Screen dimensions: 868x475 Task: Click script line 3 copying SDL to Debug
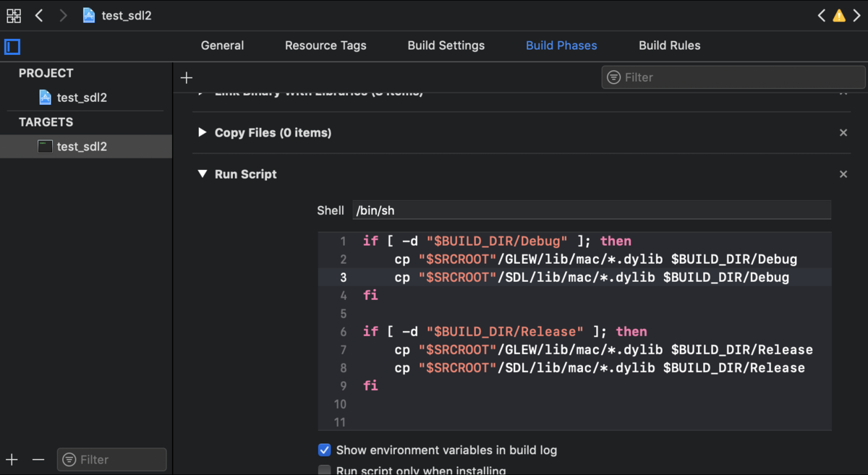592,277
